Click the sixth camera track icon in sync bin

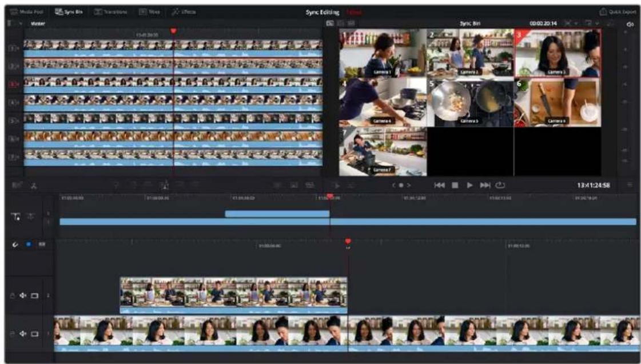coord(14,139)
